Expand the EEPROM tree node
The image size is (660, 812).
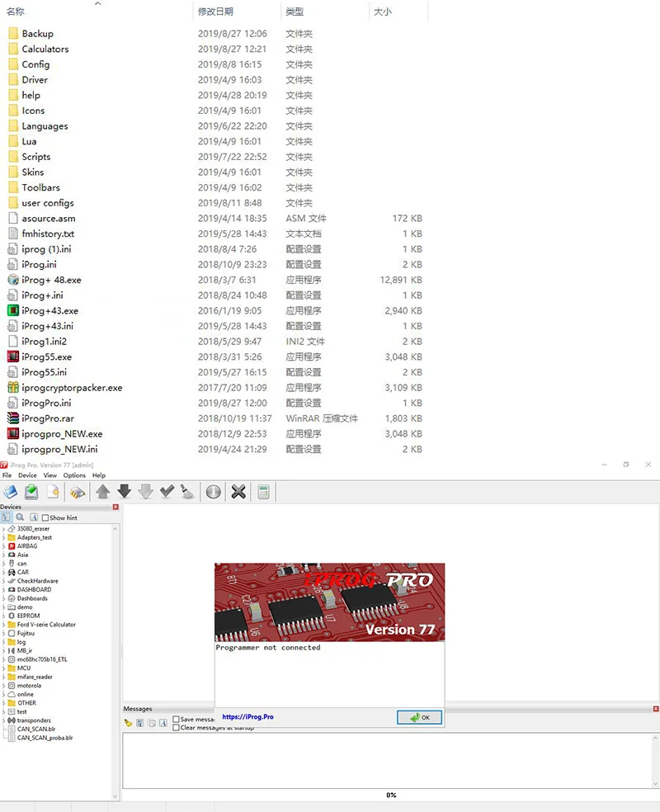(3, 616)
